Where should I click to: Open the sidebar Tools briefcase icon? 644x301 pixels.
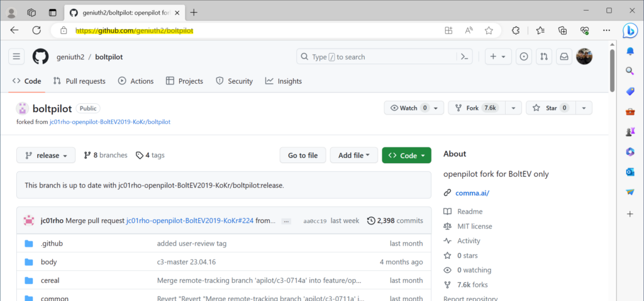coord(630,111)
